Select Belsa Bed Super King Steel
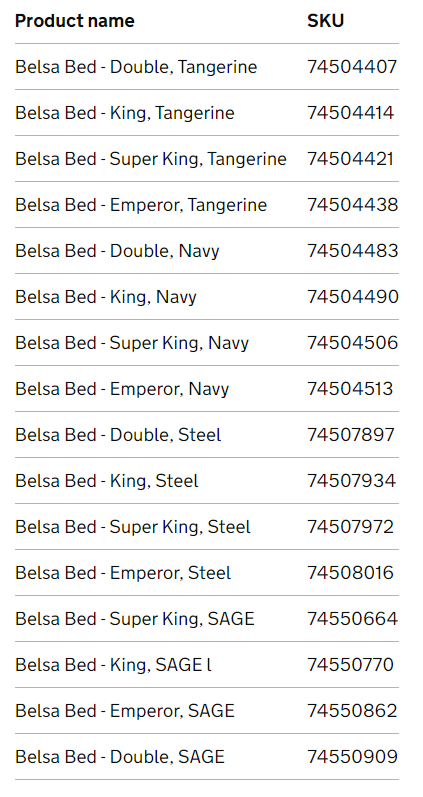This screenshot has width=423, height=797. 133,527
